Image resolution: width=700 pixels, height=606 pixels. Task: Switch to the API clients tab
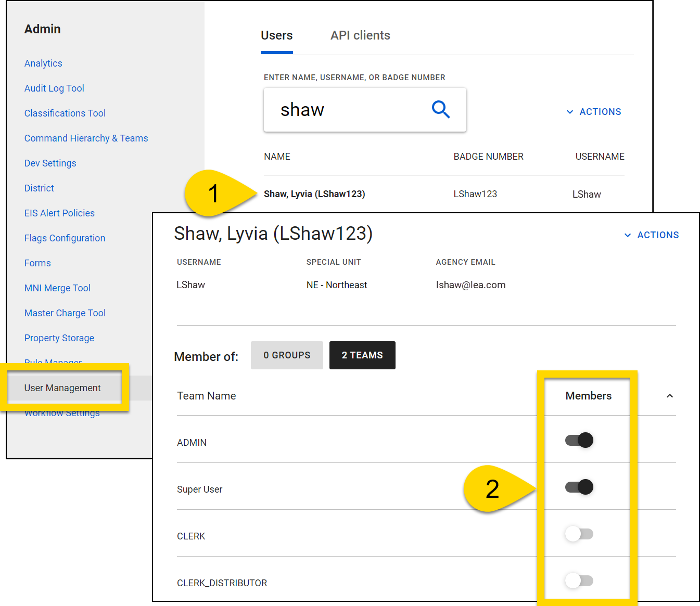360,35
